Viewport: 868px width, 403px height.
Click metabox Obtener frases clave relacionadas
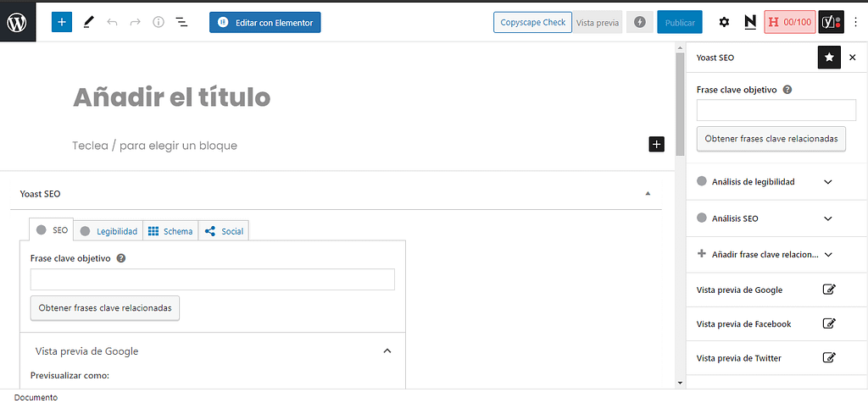pos(105,308)
